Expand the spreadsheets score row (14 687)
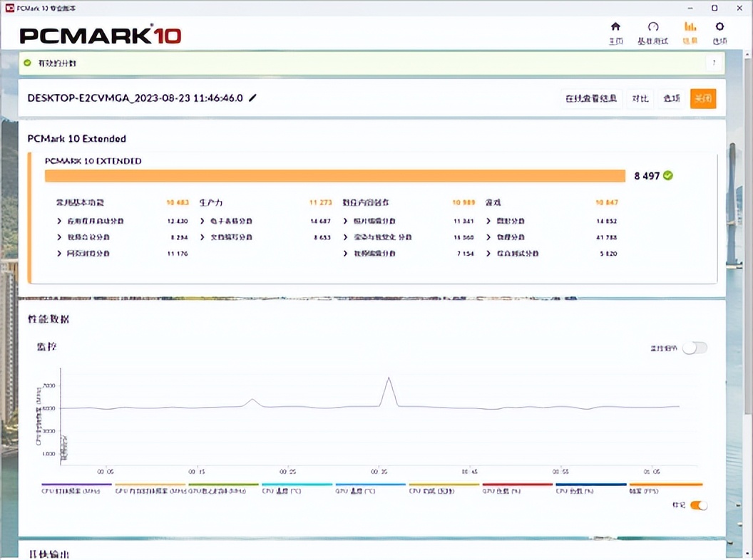Image resolution: width=753 pixels, height=560 pixels. 203,221
